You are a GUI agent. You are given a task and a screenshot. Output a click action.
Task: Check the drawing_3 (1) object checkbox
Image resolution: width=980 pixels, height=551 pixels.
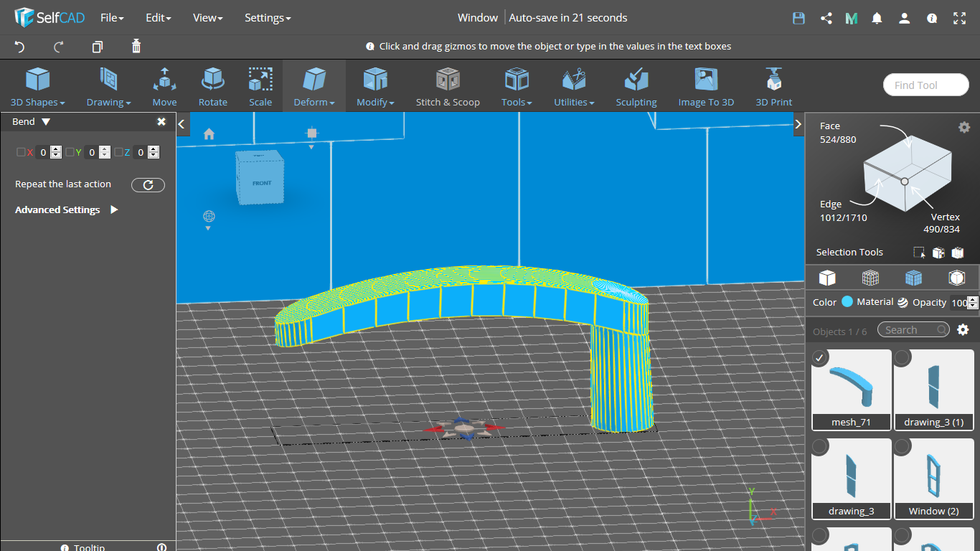coord(902,357)
